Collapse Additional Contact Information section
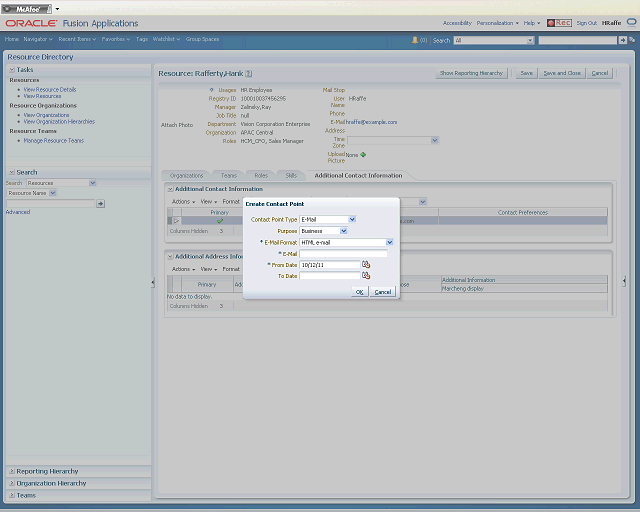The image size is (640, 512). [171, 189]
